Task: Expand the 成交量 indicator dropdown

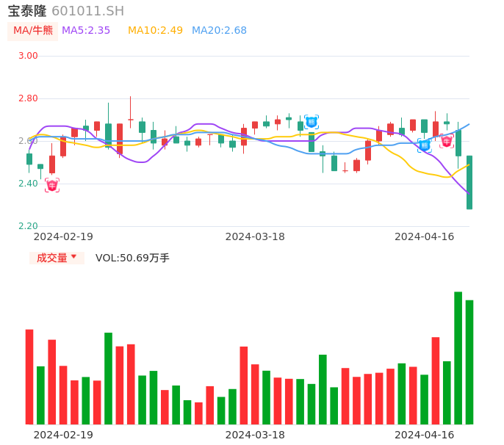Action: (x=57, y=258)
